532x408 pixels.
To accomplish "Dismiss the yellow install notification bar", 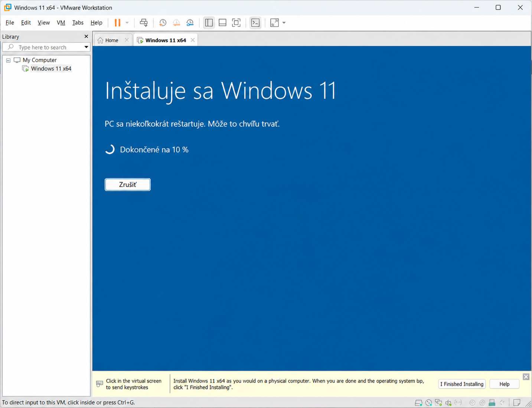I will click(x=526, y=377).
